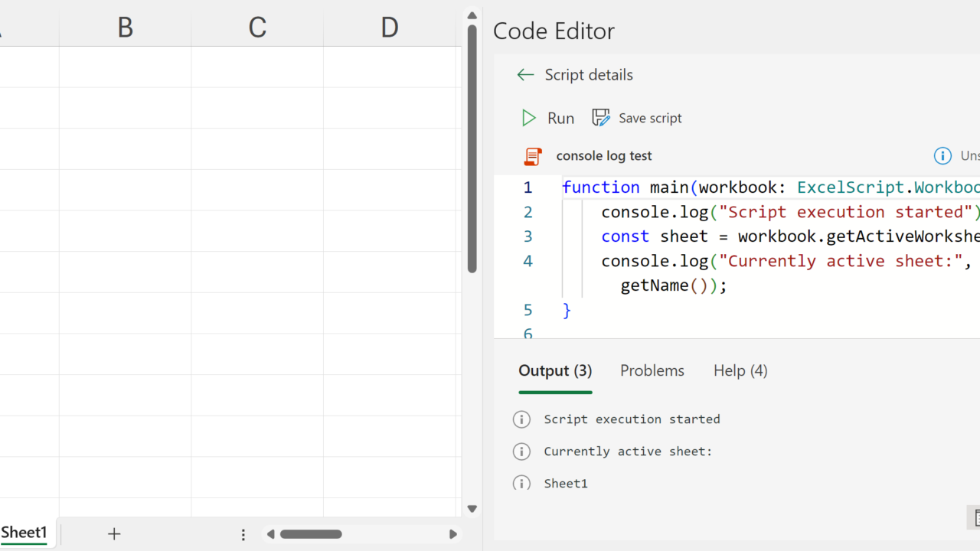Click the back arrow beside Script details
Image resolution: width=980 pixels, height=551 pixels.
(x=525, y=75)
